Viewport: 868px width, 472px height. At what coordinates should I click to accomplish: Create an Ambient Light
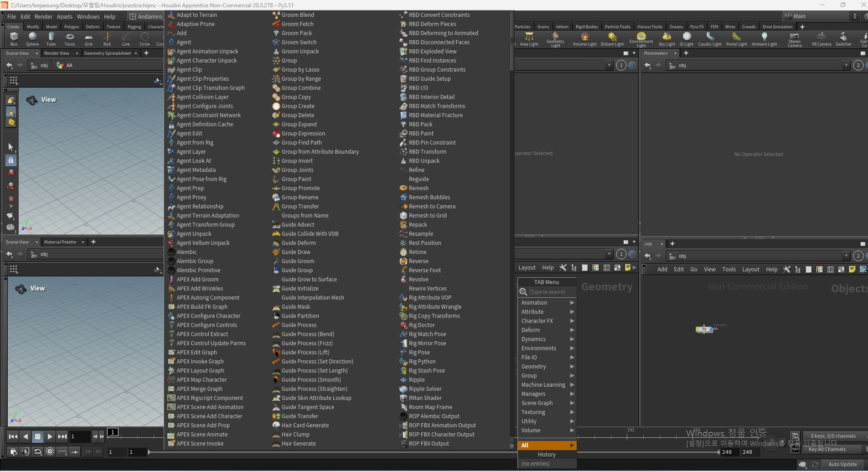[764, 39]
